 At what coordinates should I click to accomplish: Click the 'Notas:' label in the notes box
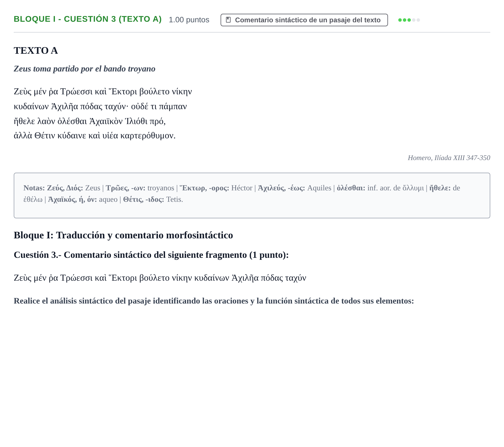(x=34, y=188)
